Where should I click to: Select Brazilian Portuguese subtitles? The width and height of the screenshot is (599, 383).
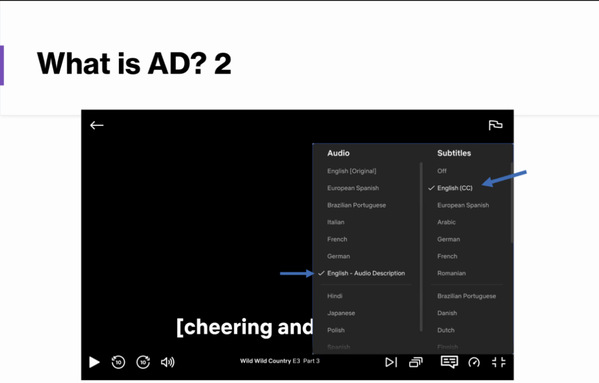point(466,296)
